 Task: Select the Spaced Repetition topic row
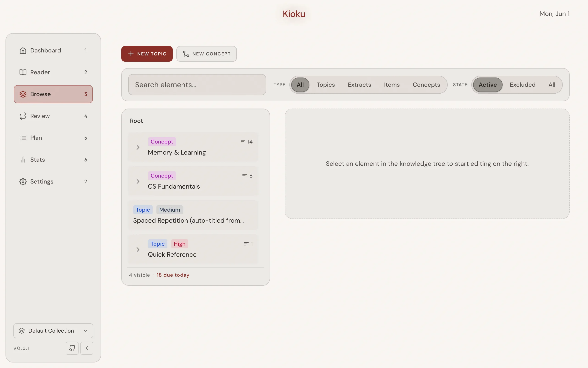(193, 215)
